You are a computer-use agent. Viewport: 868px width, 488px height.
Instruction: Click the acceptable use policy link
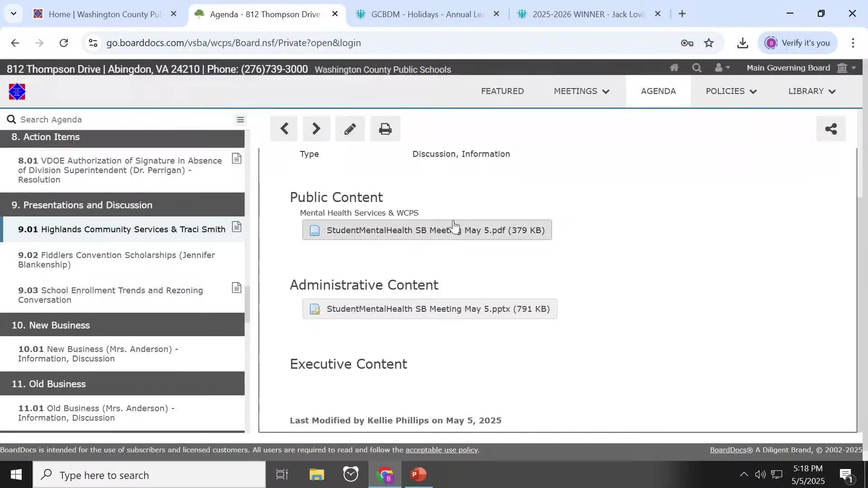441,450
